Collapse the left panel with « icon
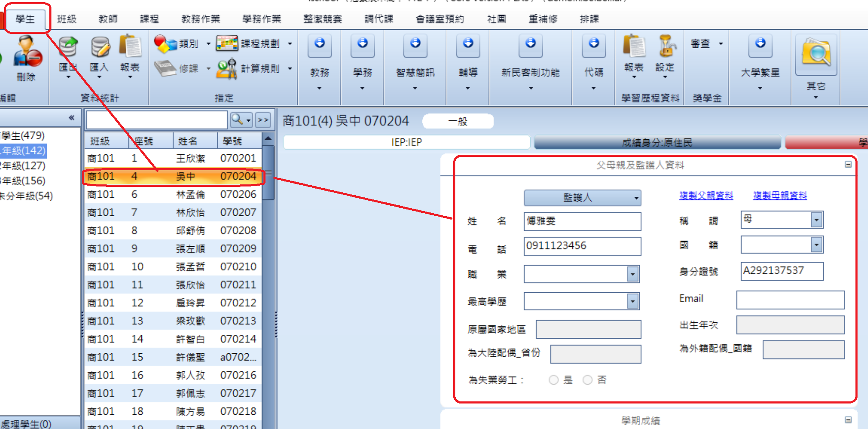Screen dimensions: 868x429 click(71, 118)
